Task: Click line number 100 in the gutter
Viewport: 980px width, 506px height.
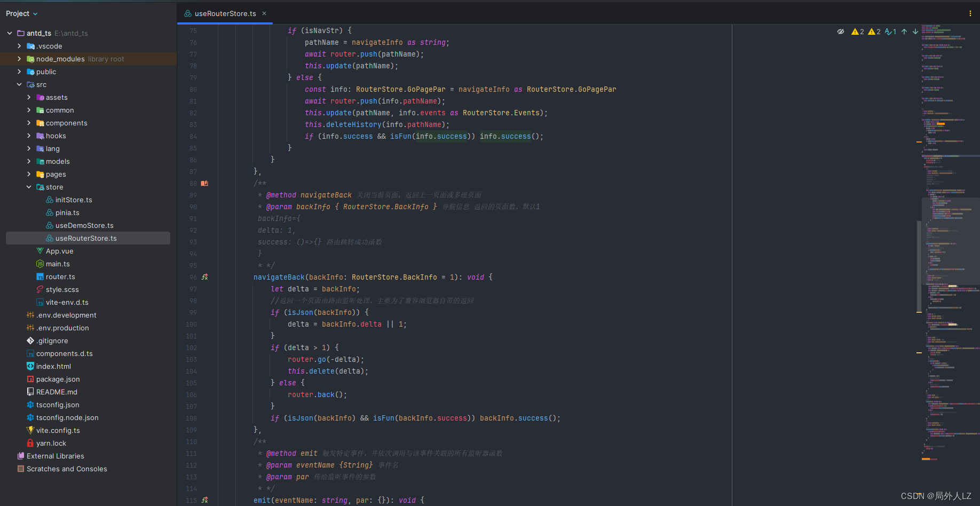Action: [191, 324]
